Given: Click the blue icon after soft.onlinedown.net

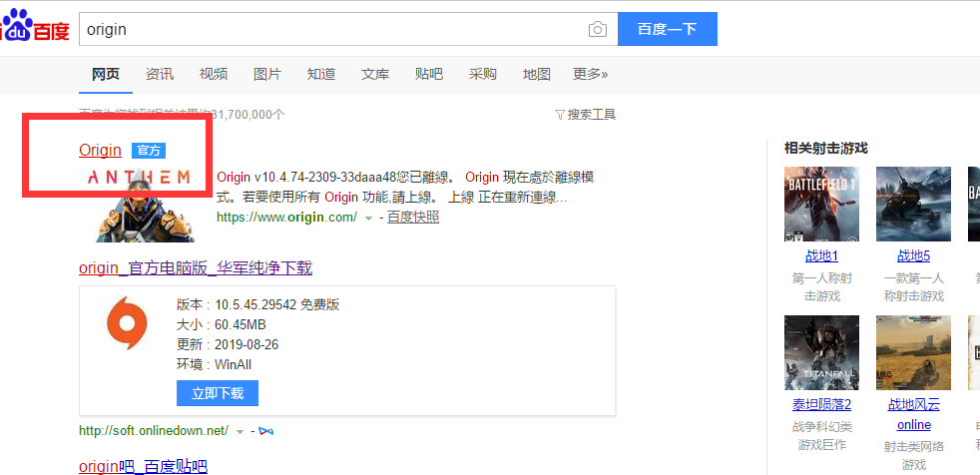Looking at the screenshot, I should [x=265, y=431].
